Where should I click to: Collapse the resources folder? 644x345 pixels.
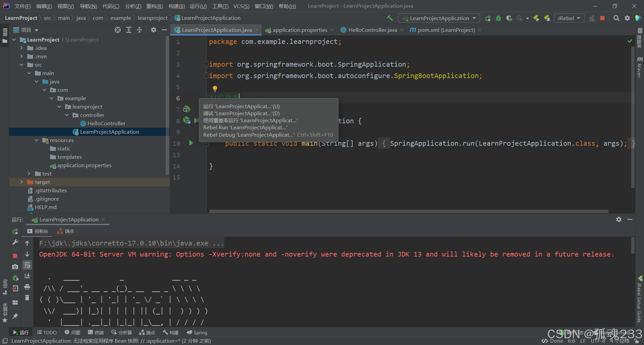pyautogui.click(x=37, y=140)
